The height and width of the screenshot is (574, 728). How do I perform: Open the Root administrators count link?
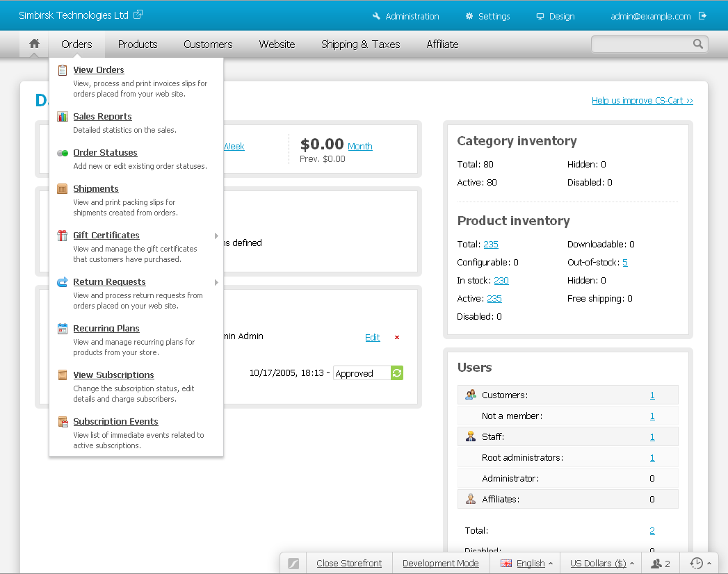tap(652, 458)
